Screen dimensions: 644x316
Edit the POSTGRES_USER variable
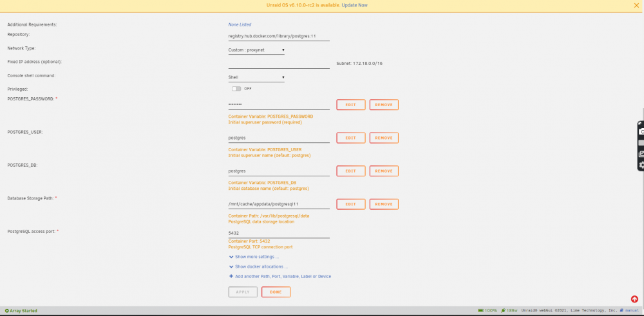[x=351, y=138]
